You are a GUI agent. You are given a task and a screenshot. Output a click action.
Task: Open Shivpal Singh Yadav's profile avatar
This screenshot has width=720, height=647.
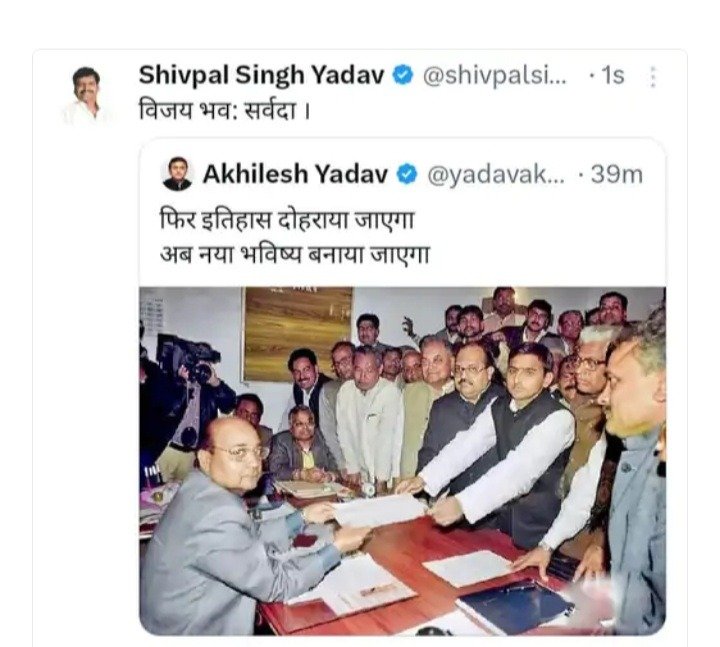pos(87,95)
